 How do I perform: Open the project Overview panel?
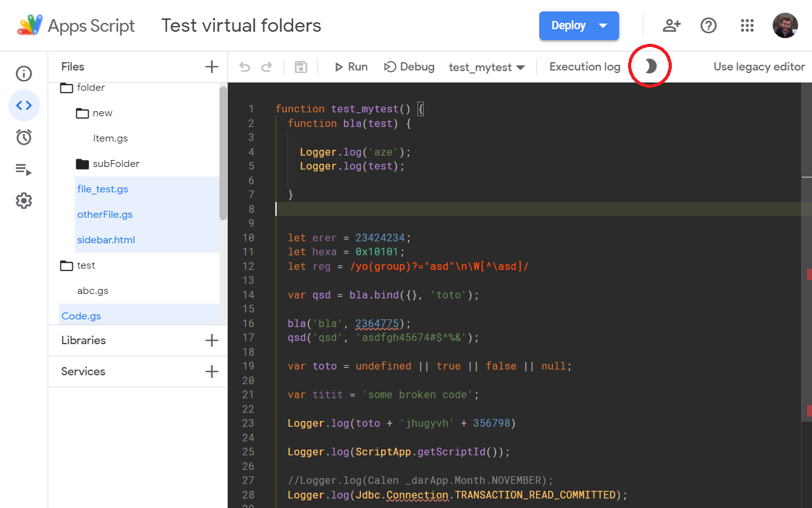[23, 74]
